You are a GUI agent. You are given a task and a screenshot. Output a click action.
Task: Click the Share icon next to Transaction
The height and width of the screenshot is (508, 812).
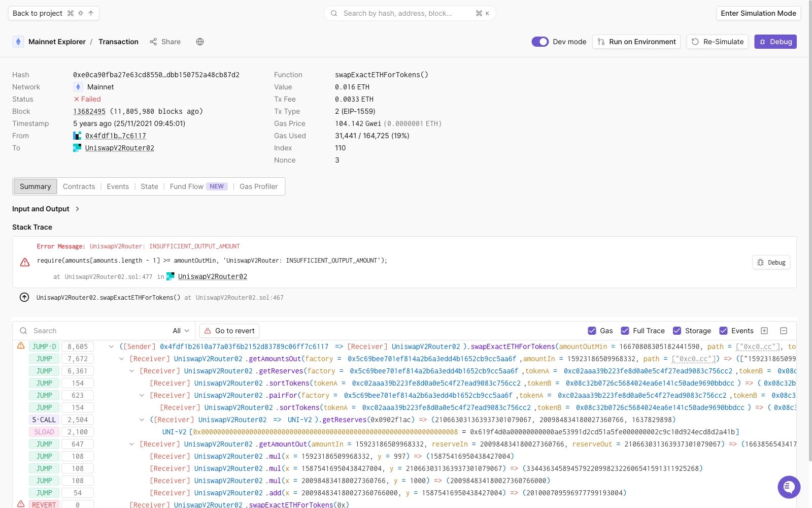pyautogui.click(x=153, y=42)
